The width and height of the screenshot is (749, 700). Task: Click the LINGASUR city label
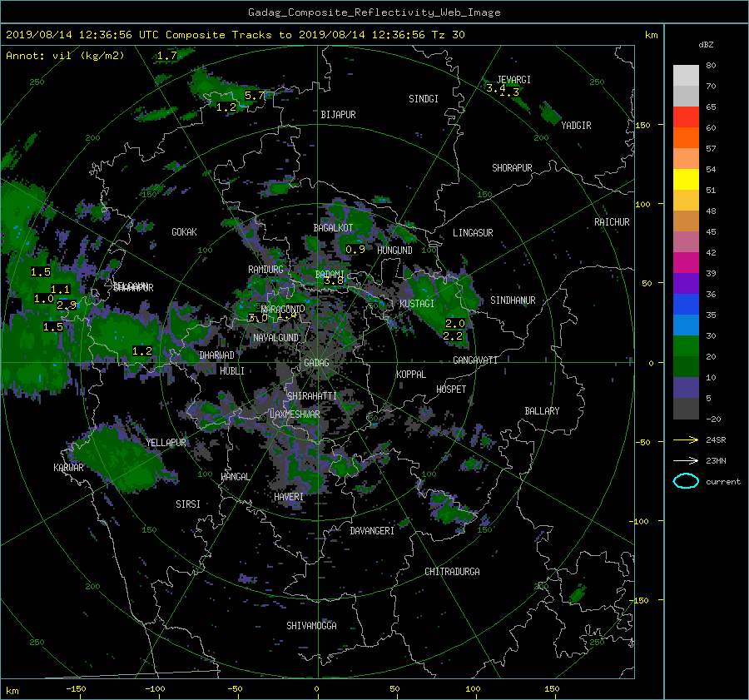point(473,233)
